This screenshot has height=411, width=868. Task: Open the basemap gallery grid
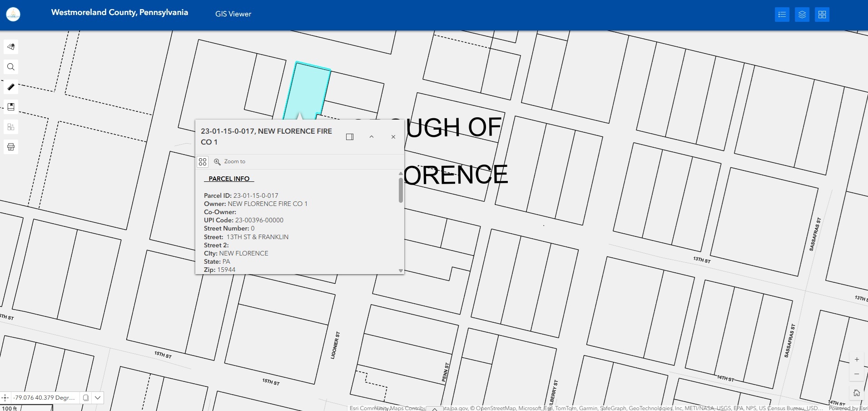coord(822,15)
